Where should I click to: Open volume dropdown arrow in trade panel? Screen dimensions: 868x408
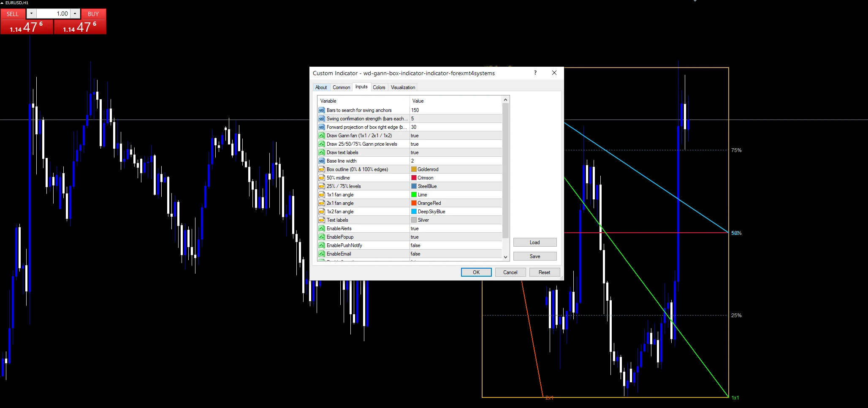31,14
